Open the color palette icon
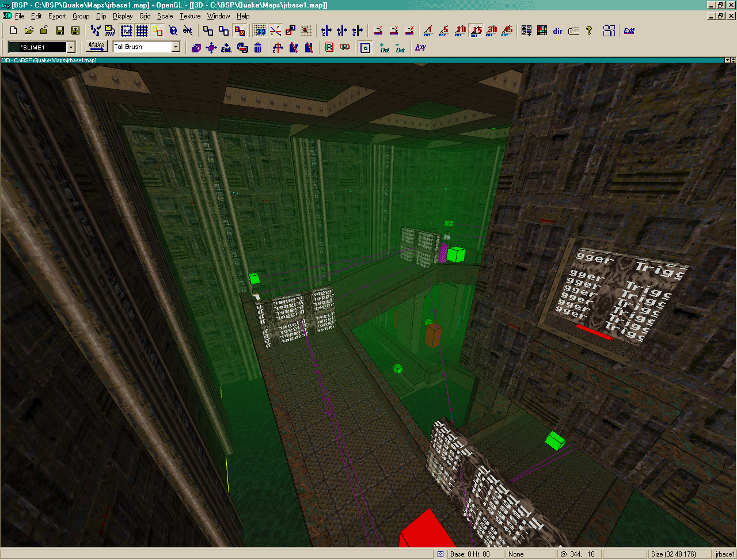This screenshot has width=737, height=560. tap(542, 31)
